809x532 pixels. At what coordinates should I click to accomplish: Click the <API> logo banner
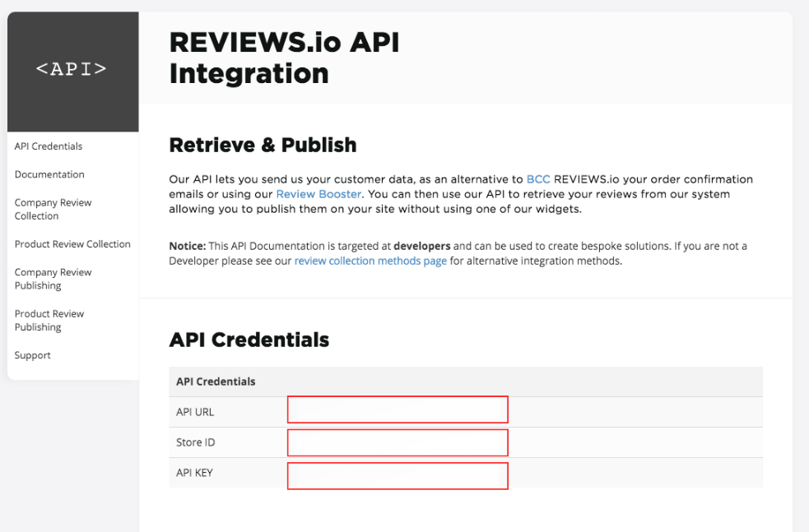(72, 70)
